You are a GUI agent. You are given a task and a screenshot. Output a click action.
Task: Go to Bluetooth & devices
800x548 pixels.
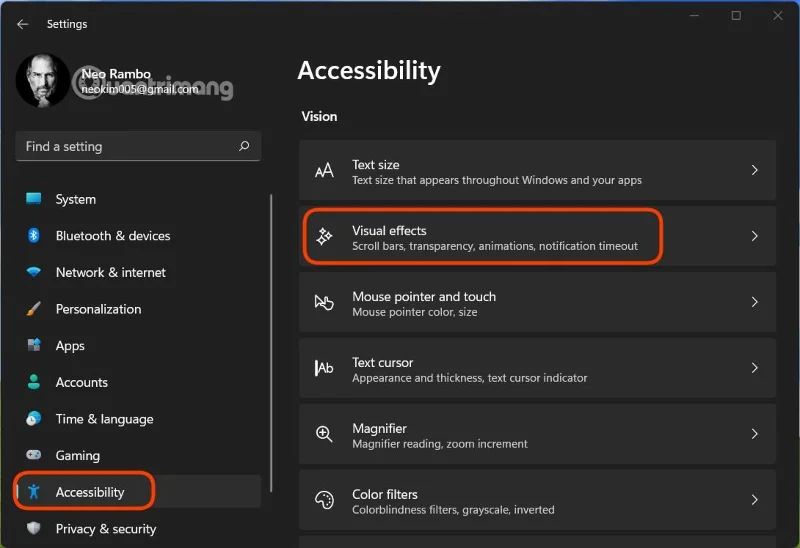point(138,236)
